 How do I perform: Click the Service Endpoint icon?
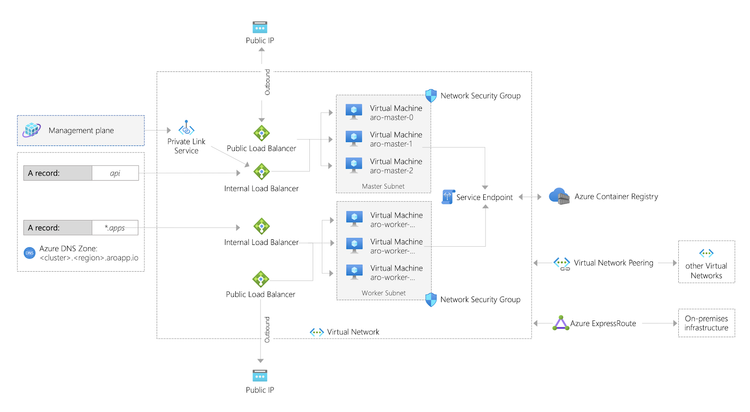pyautogui.click(x=448, y=197)
